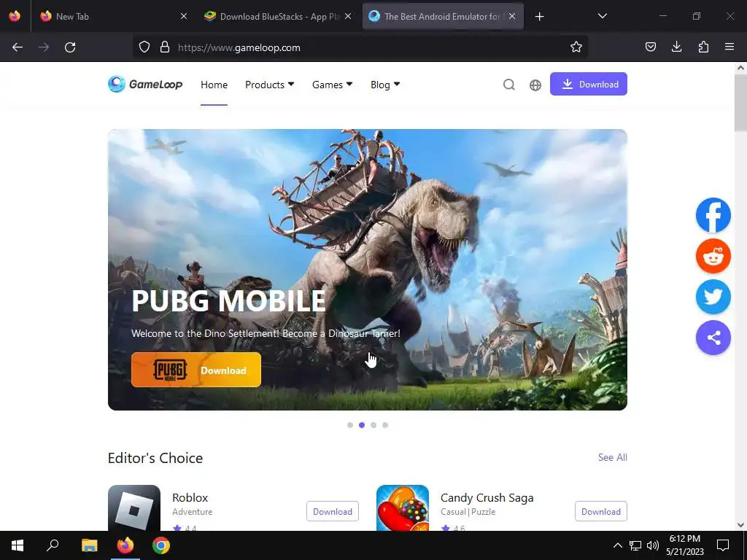Click the address bar URL field

[x=362, y=47]
